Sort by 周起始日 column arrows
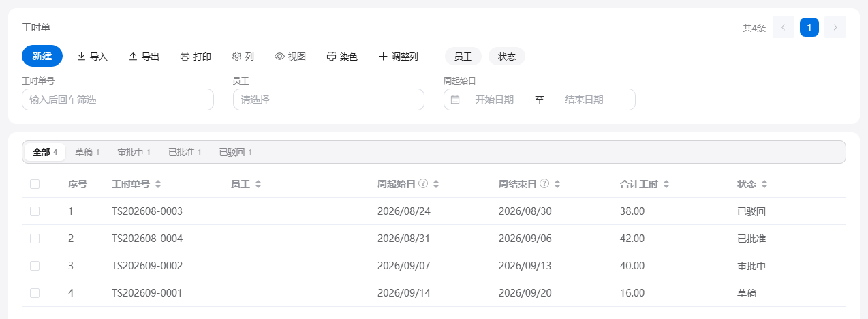This screenshot has width=868, height=319. (437, 184)
